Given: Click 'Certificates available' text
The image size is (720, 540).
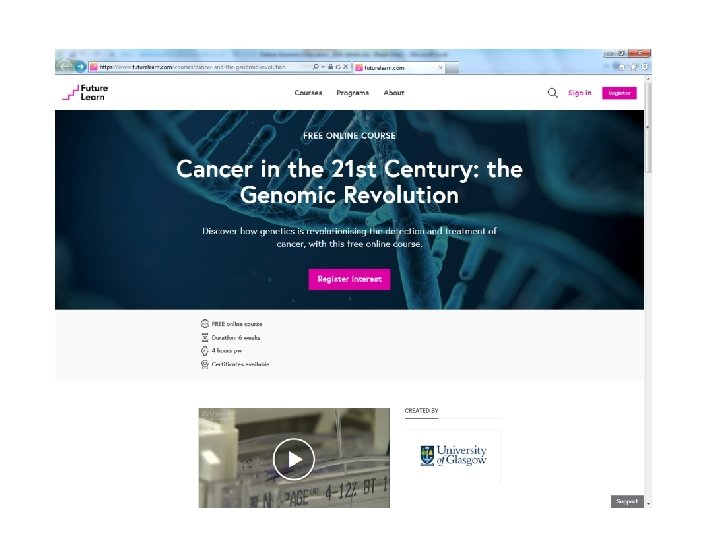Looking at the screenshot, I should (240, 364).
